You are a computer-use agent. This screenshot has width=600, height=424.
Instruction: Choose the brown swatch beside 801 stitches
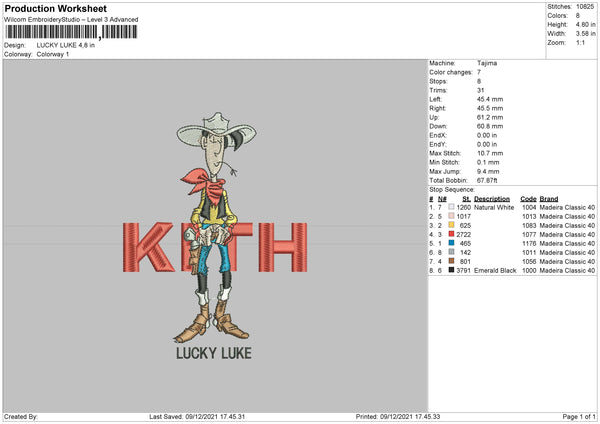452,261
